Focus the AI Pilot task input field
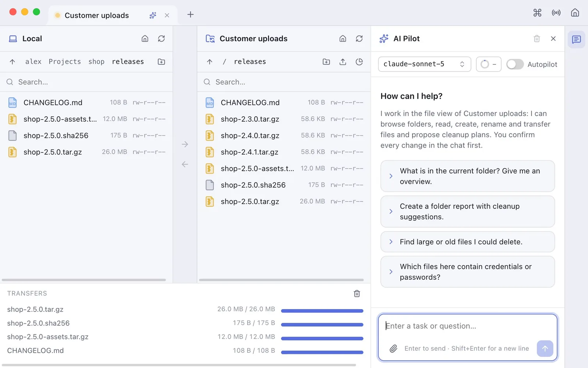 (467, 326)
